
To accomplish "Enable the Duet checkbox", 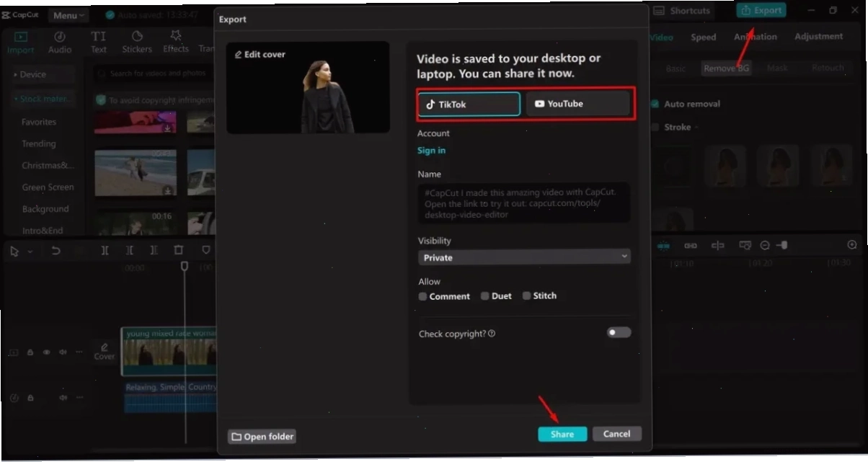I will 485,296.
